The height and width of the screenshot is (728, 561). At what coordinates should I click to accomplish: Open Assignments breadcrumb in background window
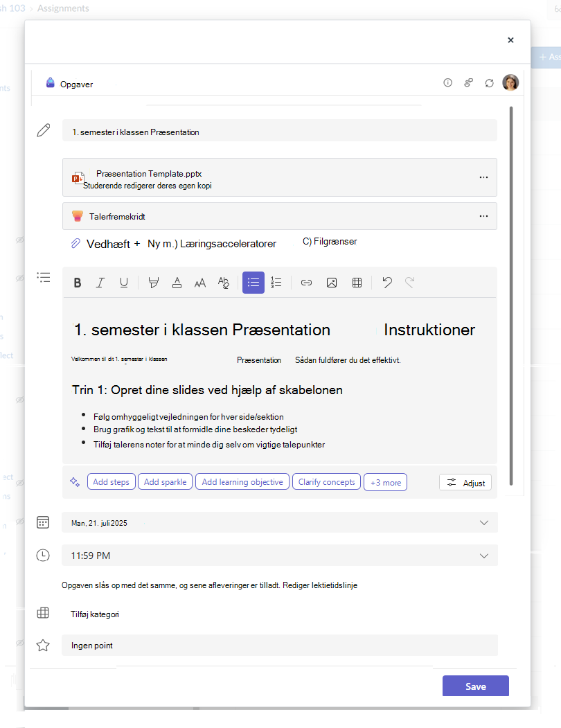click(63, 8)
